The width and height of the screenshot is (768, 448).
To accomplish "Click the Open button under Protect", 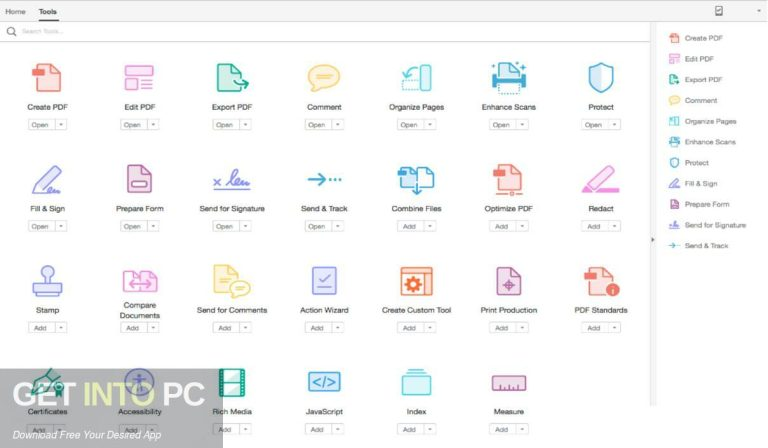I will (594, 125).
